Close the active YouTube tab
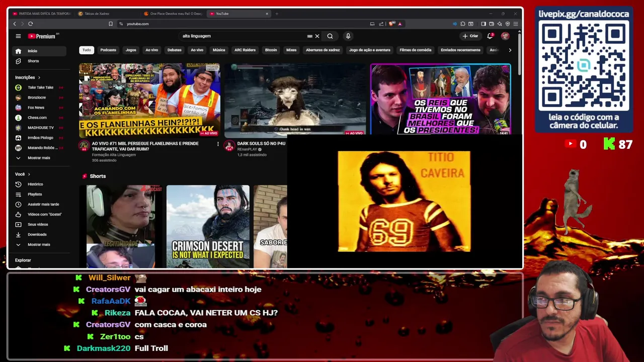The image size is (644, 362). coord(267,14)
